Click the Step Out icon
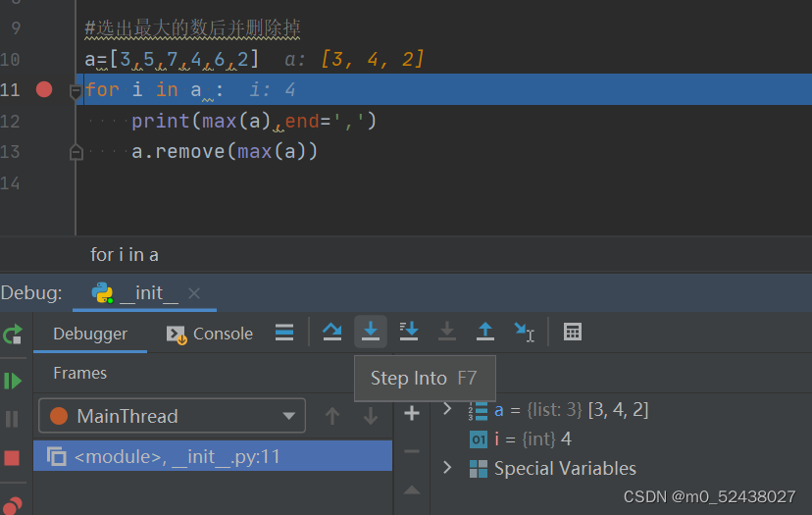The width and height of the screenshot is (812, 515). point(485,332)
